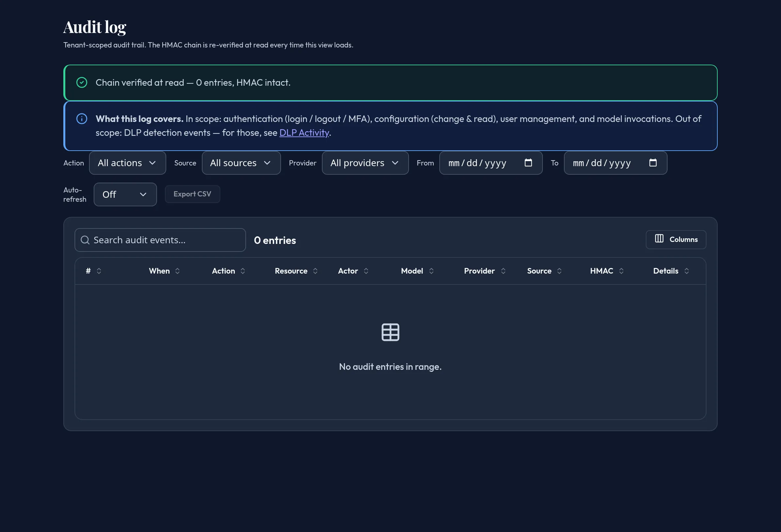Click the 'What this log covers.' bold text

pyautogui.click(x=139, y=119)
